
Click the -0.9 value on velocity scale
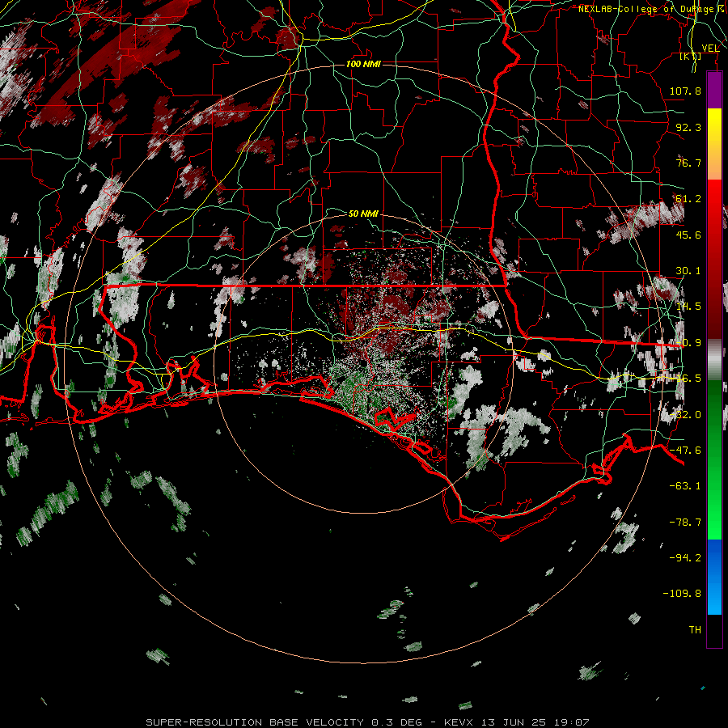[x=688, y=343]
